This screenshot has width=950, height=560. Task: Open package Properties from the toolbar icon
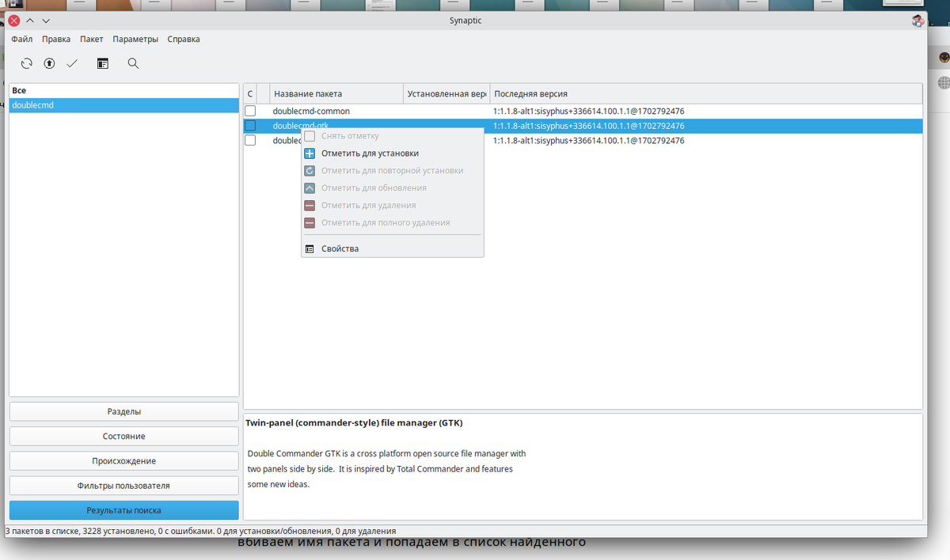point(103,63)
